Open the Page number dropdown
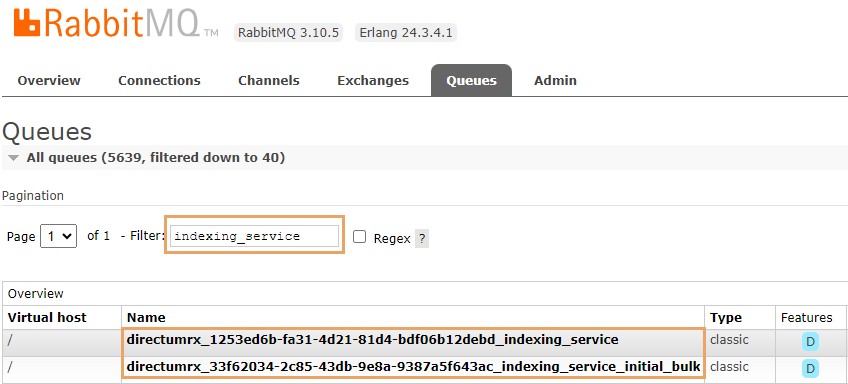 pos(58,236)
